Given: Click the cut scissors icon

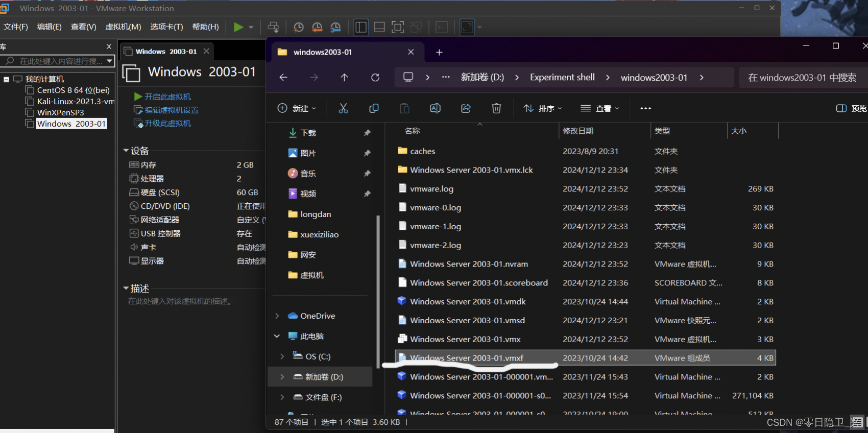Looking at the screenshot, I should pyautogui.click(x=343, y=108).
